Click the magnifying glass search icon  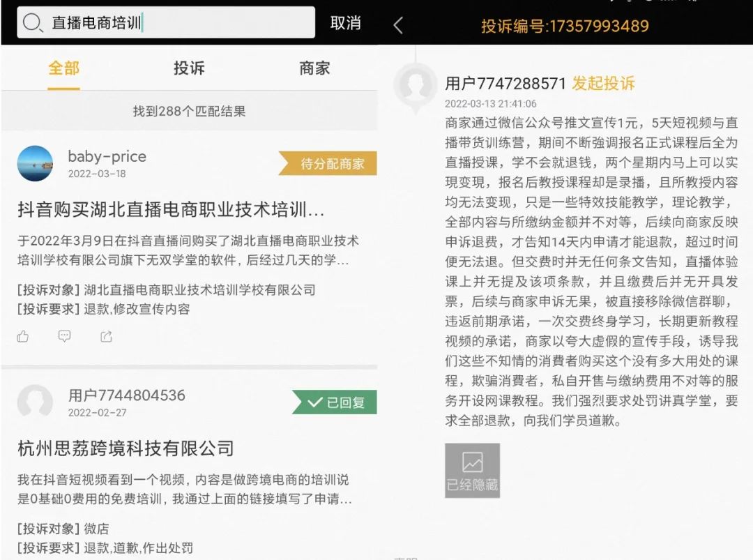click(x=33, y=23)
